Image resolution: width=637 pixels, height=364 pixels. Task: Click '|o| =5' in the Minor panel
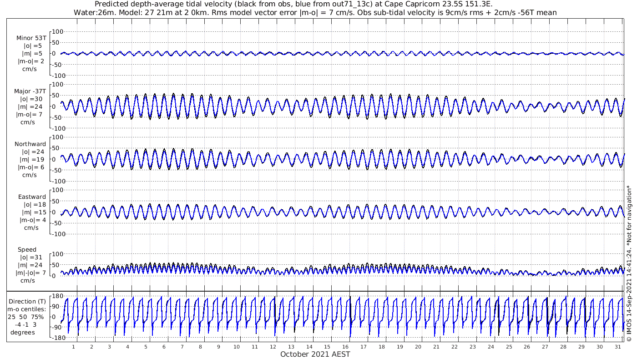coord(33,46)
